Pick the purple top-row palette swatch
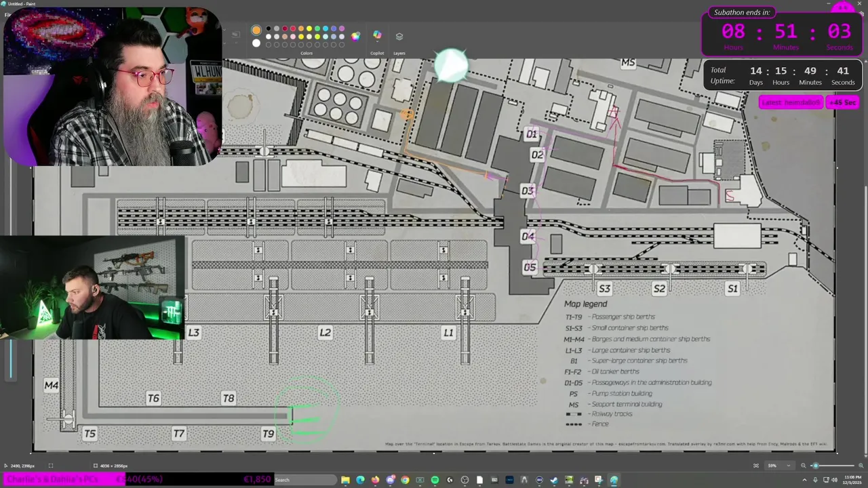The image size is (868, 488). click(342, 28)
